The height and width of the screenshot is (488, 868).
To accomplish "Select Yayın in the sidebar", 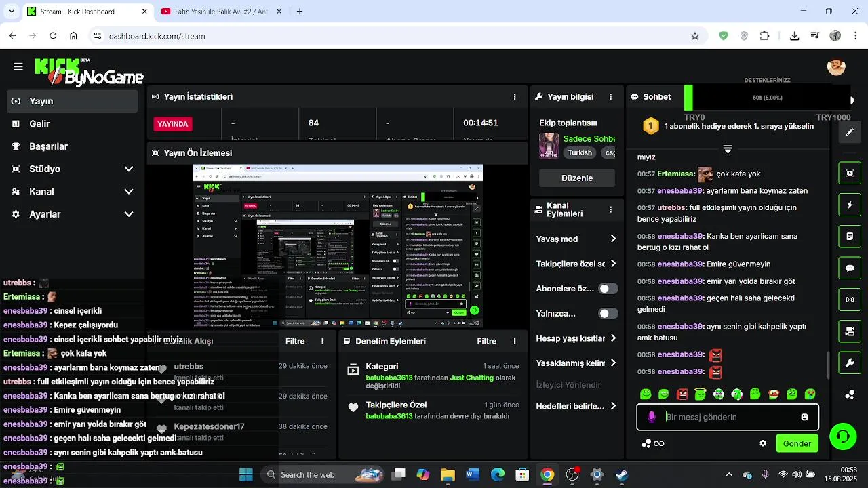I will [x=73, y=101].
